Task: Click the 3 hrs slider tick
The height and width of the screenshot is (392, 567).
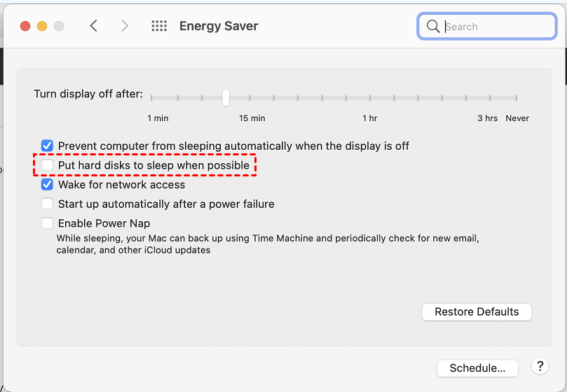Action: [x=488, y=98]
